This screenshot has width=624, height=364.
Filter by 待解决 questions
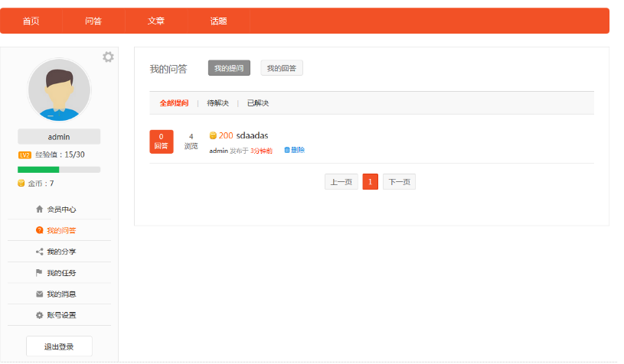pos(217,103)
